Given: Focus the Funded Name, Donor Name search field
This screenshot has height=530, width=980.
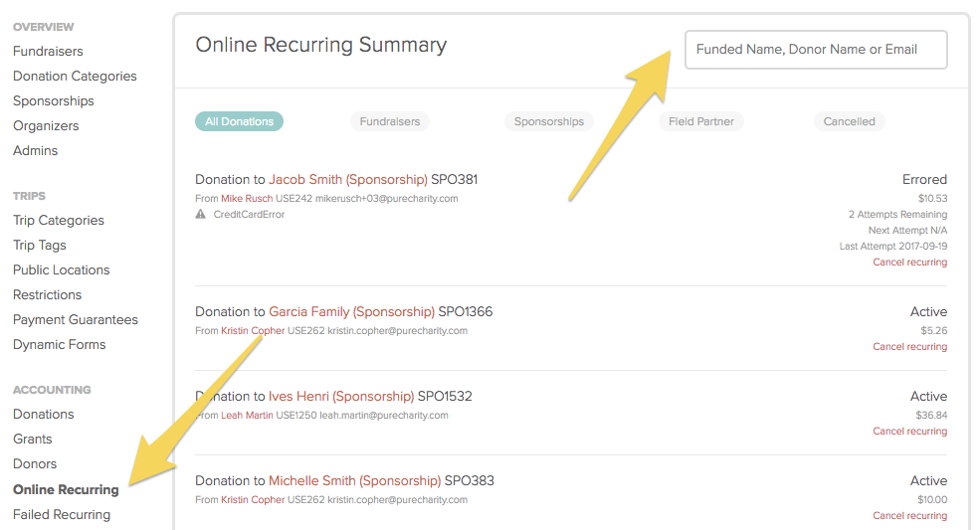Looking at the screenshot, I should coord(816,50).
